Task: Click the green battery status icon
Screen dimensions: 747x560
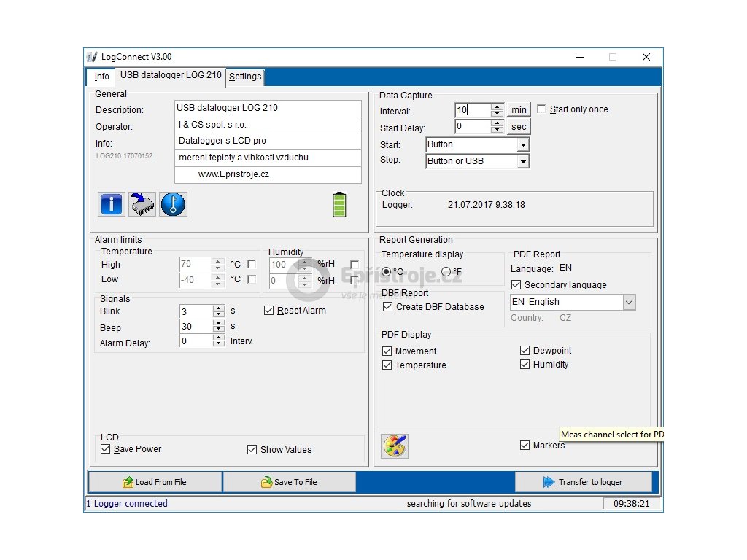Action: [x=339, y=204]
